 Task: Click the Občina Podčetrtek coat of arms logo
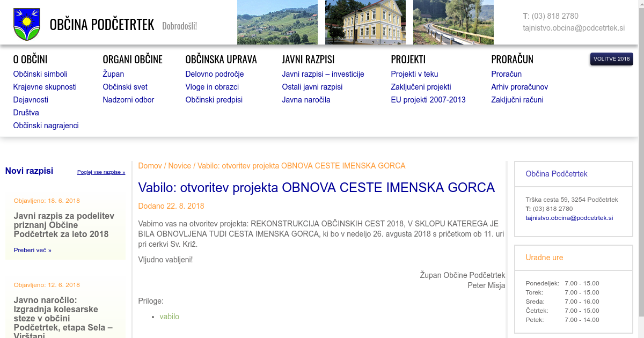coord(26,24)
